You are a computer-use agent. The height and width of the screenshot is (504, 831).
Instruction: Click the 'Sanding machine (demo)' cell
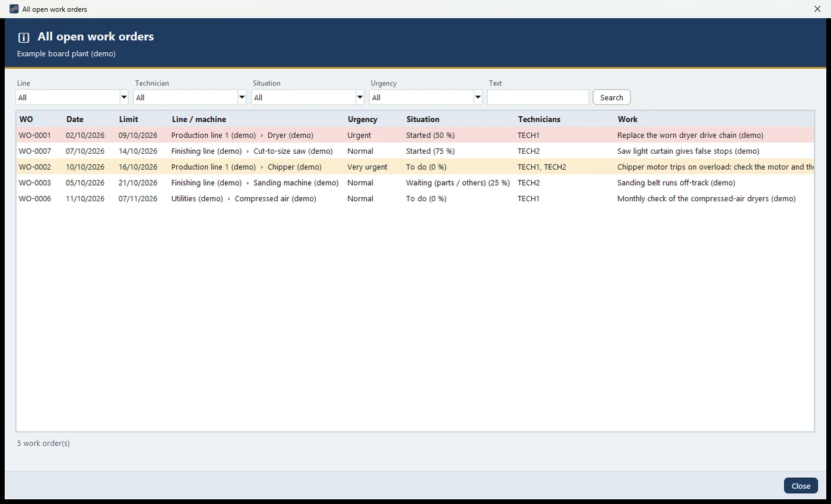click(x=296, y=183)
